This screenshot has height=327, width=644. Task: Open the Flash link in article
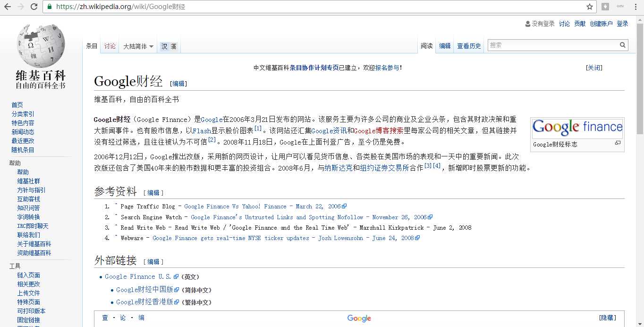[x=202, y=131]
